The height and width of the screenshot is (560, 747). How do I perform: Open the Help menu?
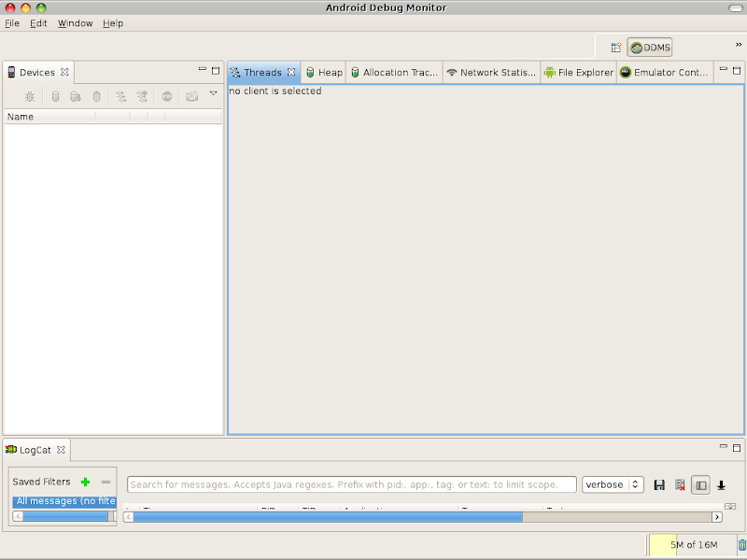pyautogui.click(x=113, y=23)
